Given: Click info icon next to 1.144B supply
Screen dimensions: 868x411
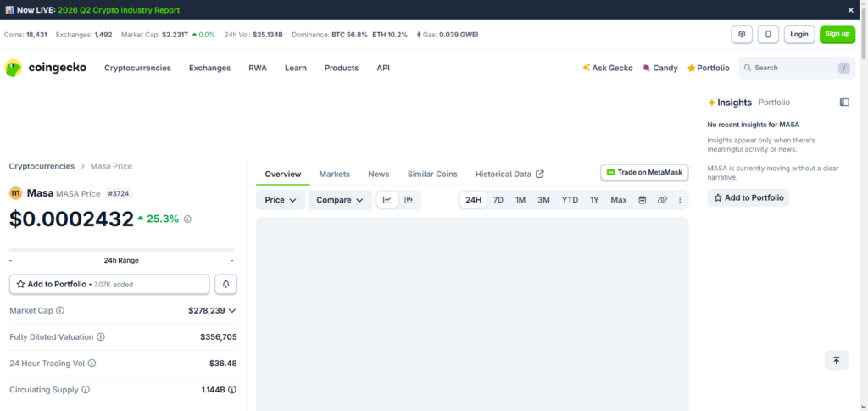Looking at the screenshot, I should (232, 390).
